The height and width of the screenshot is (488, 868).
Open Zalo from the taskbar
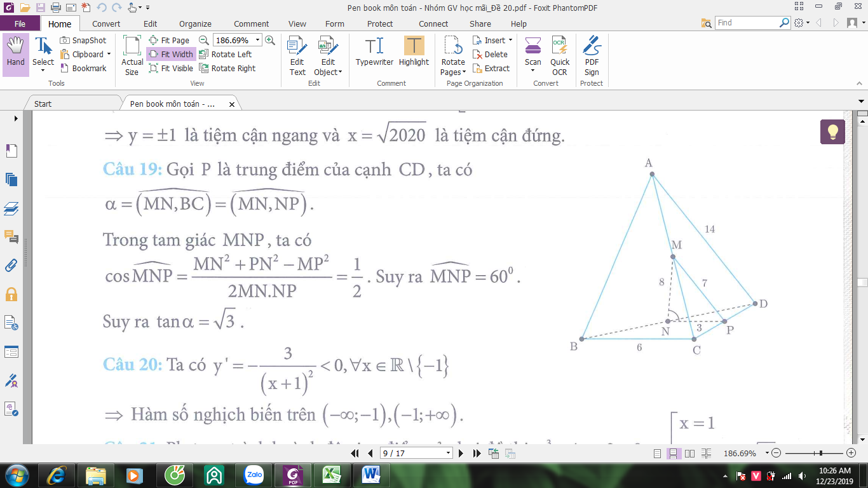pyautogui.click(x=254, y=475)
